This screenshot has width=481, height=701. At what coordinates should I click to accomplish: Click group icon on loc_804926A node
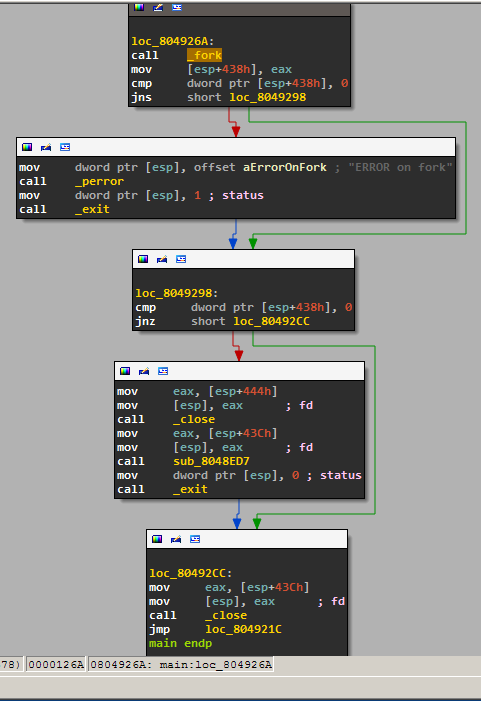coord(177,7)
